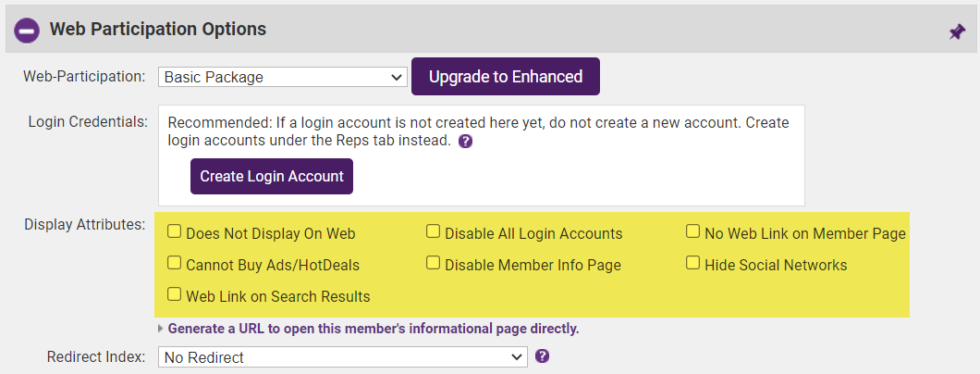Open help icon beside Login Credentials recommendation
Screen dimensions: 980x374
pos(466,142)
